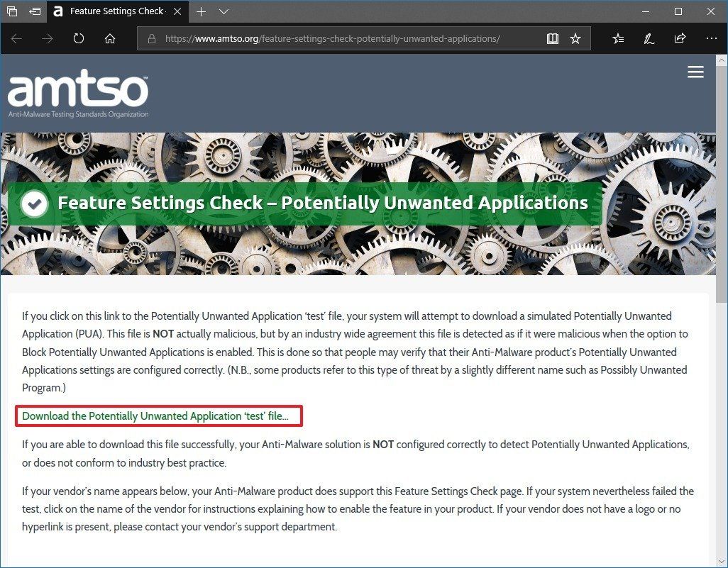Viewport: 728px width, 568px height.
Task: Select the Feature Settings Check tab
Action: pos(114,11)
